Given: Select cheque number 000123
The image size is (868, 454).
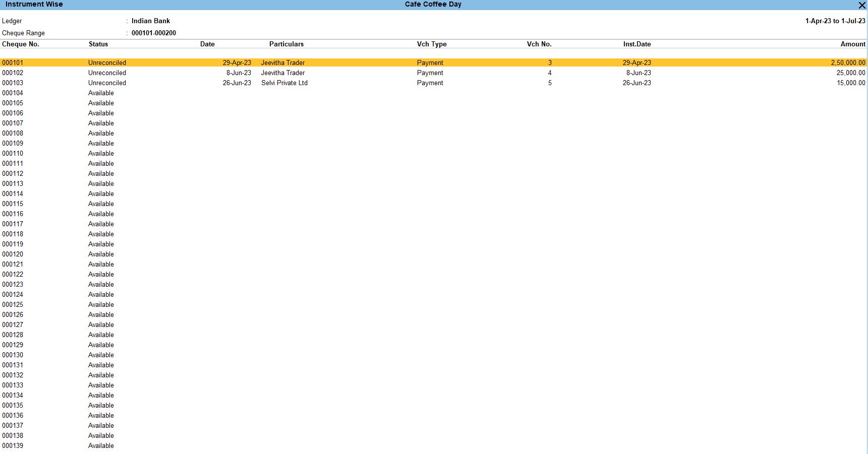Looking at the screenshot, I should [13, 284].
